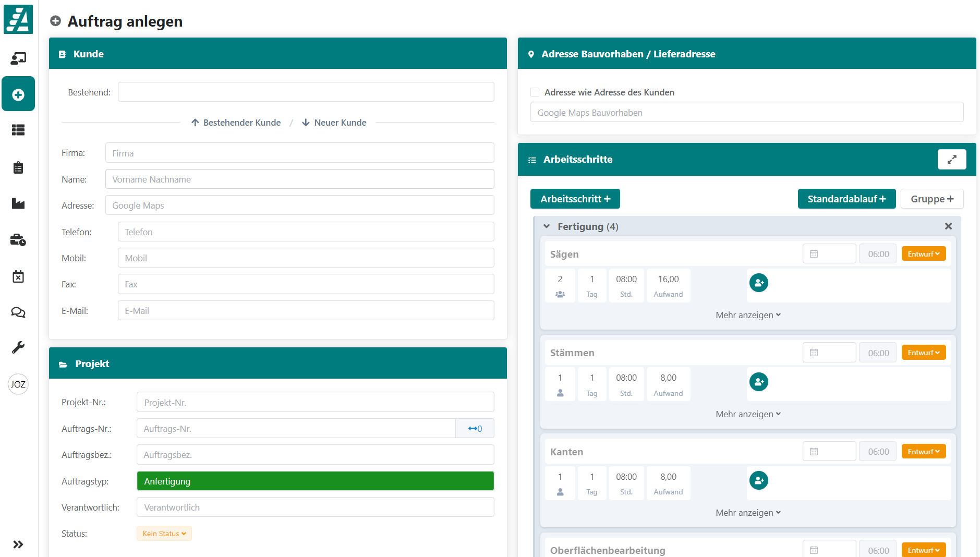Switch to Bestehender Kunde
Viewport: 980px width, 557px height.
[236, 123]
